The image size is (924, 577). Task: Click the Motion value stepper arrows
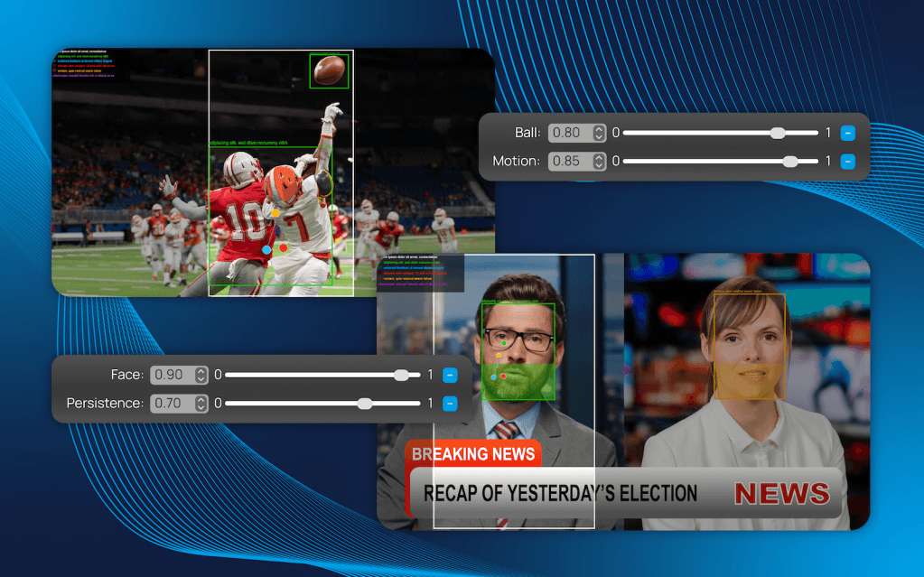point(599,162)
